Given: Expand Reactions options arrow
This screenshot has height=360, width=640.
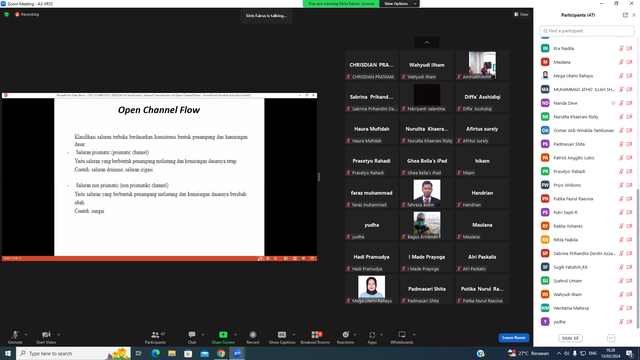Looking at the screenshot, I should (355, 335).
